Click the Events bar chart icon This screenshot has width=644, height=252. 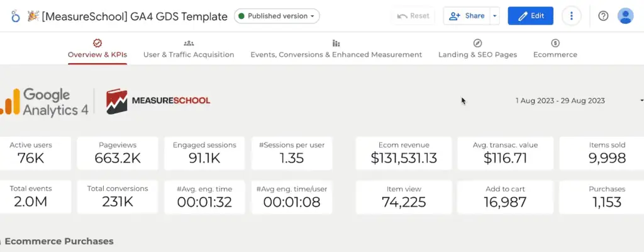tap(336, 43)
